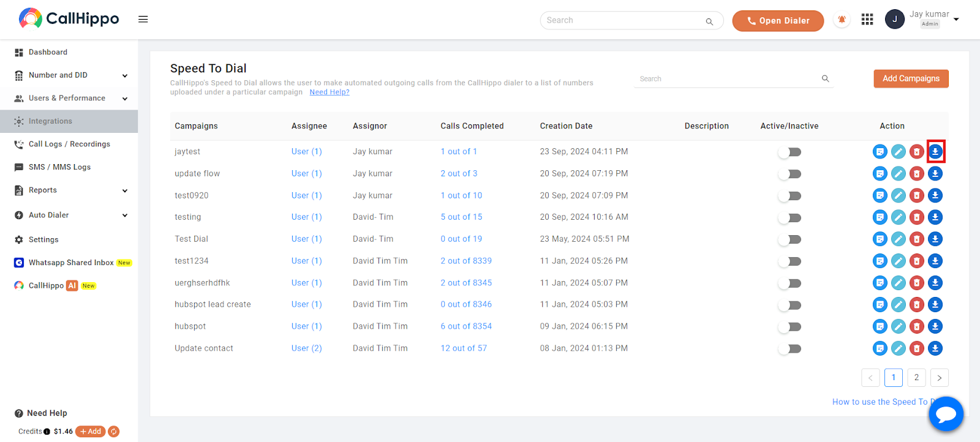This screenshot has width=980, height=442.
Task: Delete the Test Dial campaign
Action: coord(917,239)
